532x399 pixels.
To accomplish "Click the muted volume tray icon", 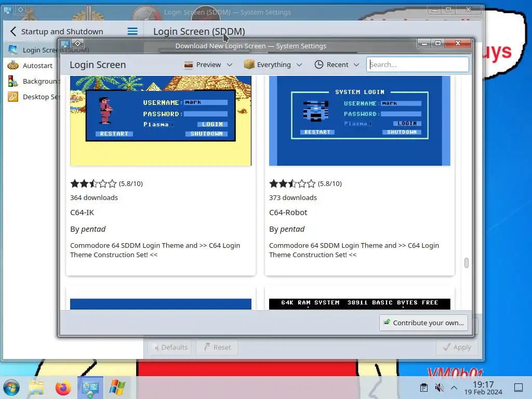I will tap(439, 388).
